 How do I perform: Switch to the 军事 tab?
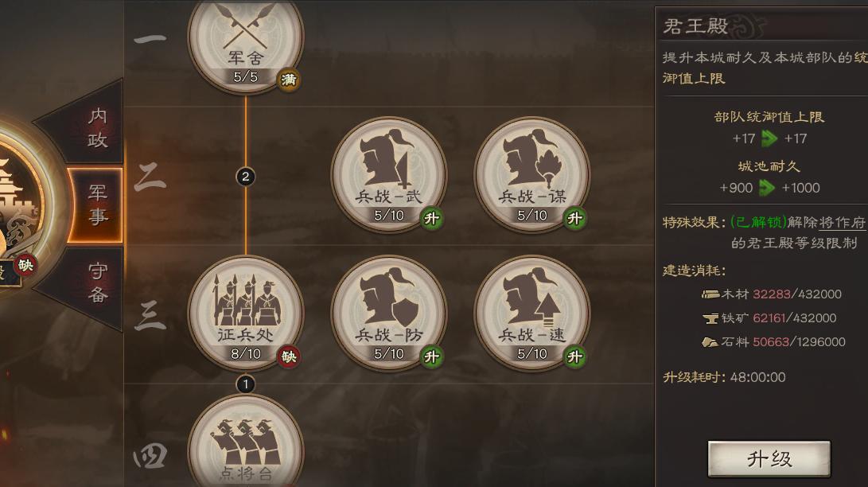point(95,205)
